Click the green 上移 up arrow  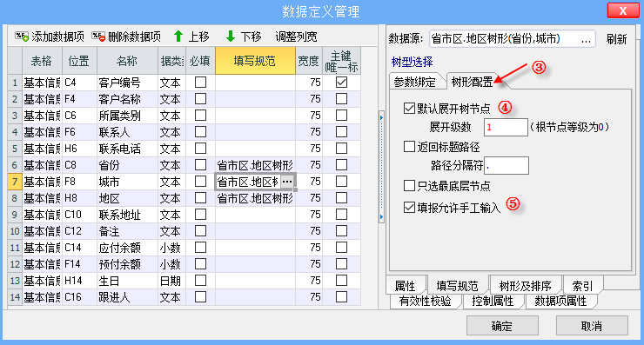click(x=178, y=36)
